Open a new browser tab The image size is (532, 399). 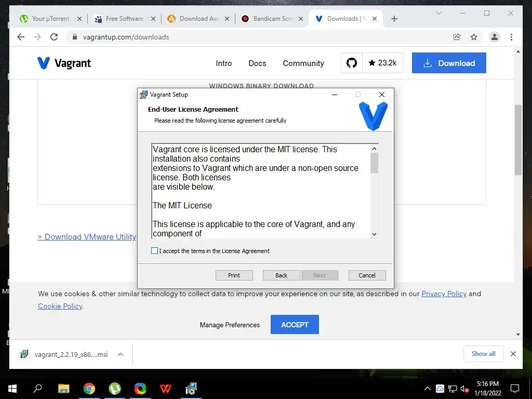point(394,19)
